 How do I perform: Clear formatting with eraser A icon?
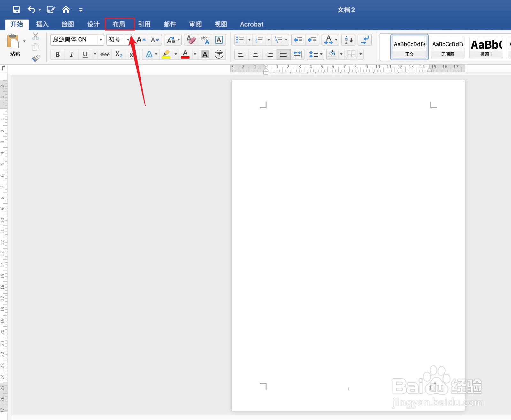coord(191,40)
